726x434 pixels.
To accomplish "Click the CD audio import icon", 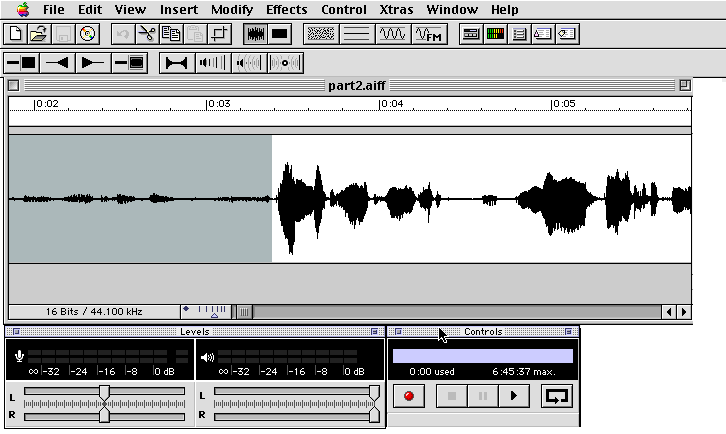I will (87, 34).
